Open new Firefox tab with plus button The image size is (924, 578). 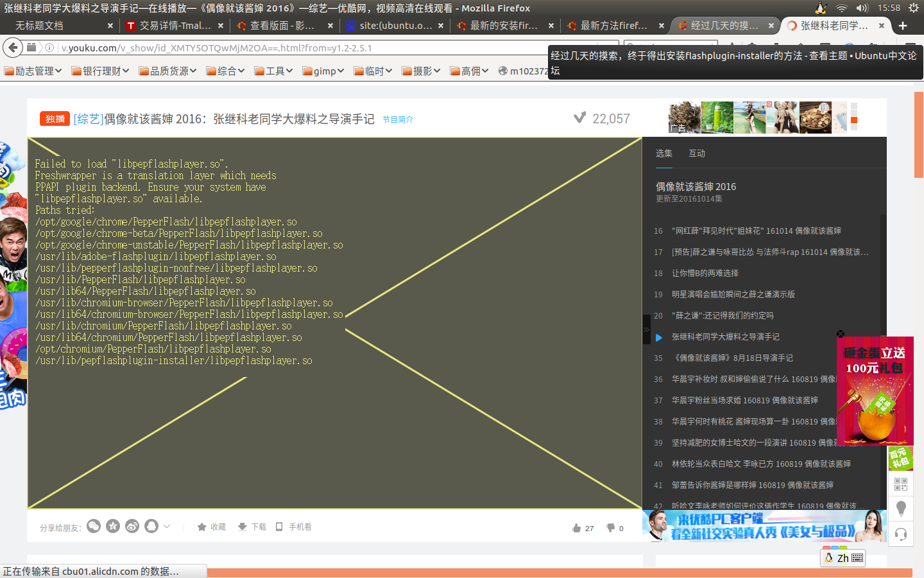click(x=903, y=26)
